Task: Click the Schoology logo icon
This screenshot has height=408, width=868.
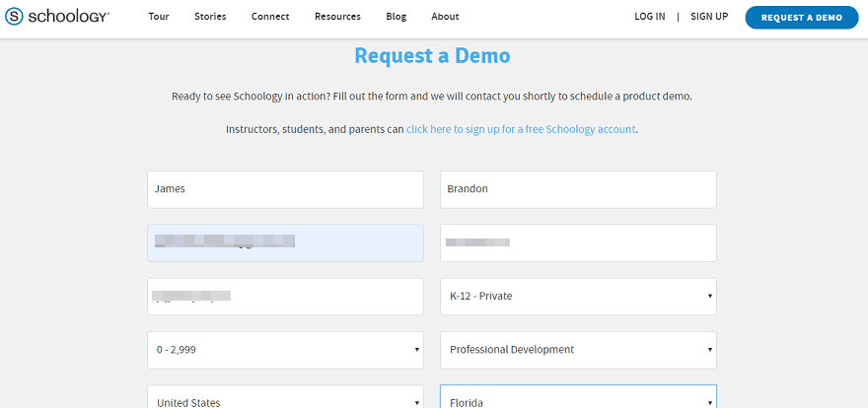Action: tap(16, 17)
